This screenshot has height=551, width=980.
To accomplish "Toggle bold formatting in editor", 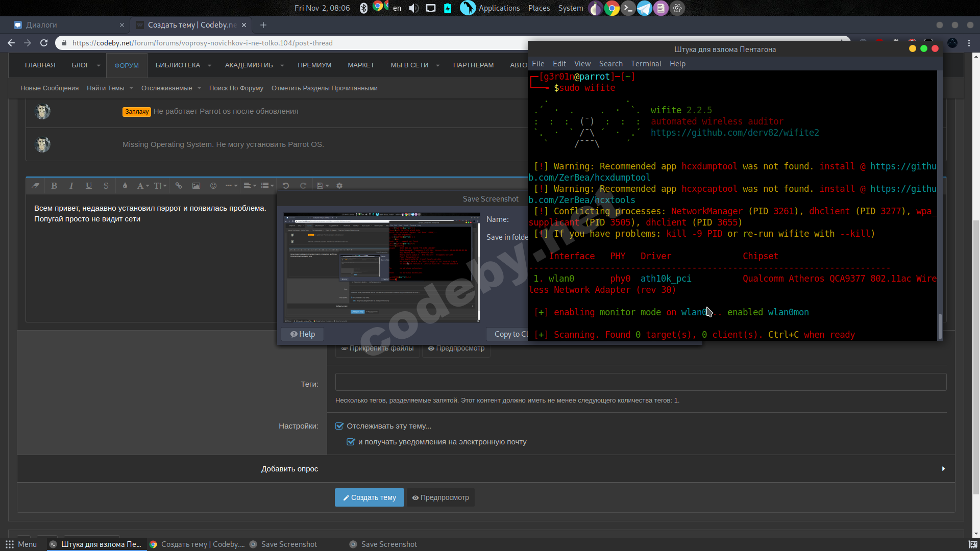I will point(54,186).
